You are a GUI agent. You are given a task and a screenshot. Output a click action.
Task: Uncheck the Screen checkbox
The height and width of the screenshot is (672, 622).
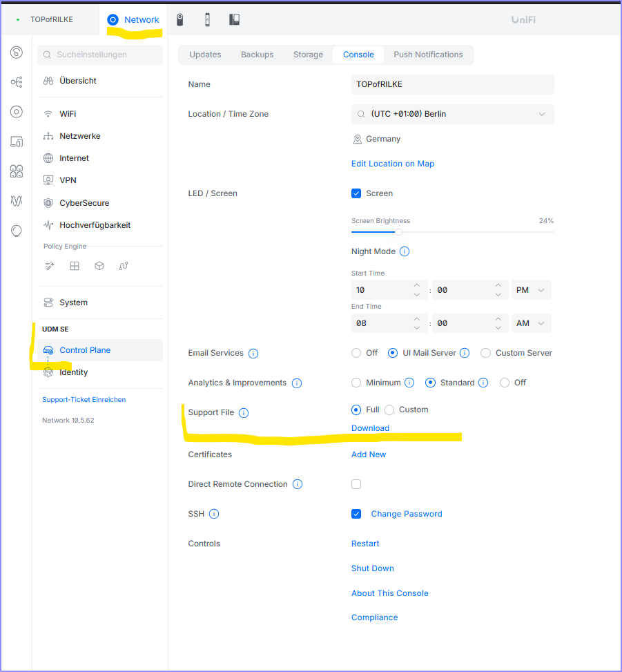tap(356, 193)
